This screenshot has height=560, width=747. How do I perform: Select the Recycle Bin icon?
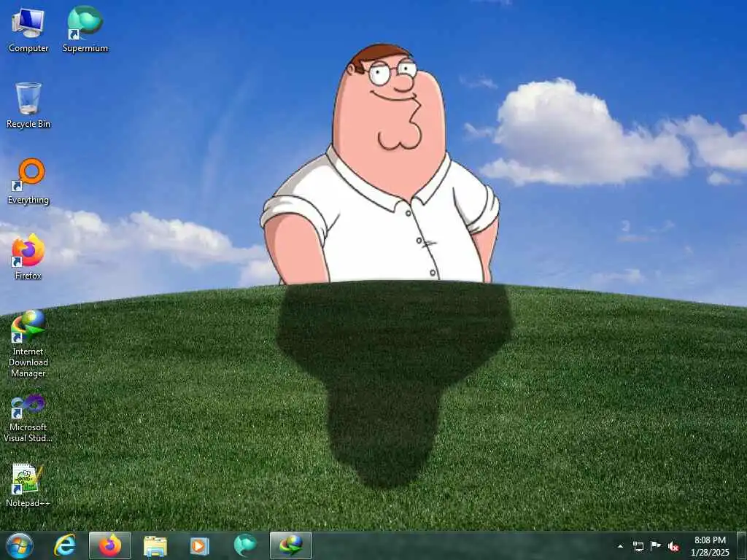pyautogui.click(x=28, y=105)
